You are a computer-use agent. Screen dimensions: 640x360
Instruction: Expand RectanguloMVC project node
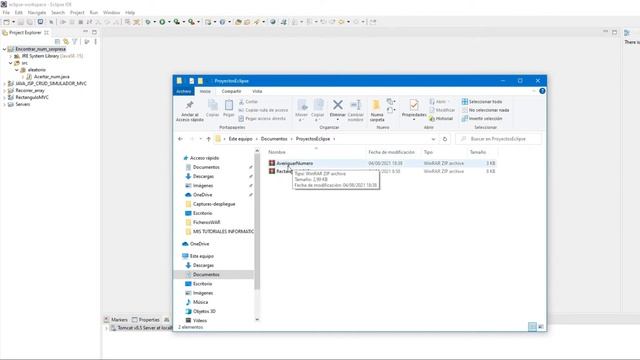4,97
